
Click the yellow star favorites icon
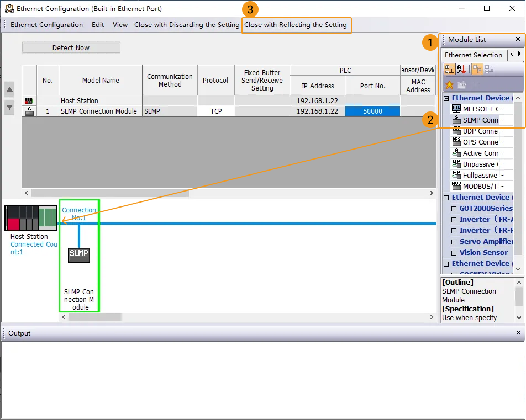(450, 84)
